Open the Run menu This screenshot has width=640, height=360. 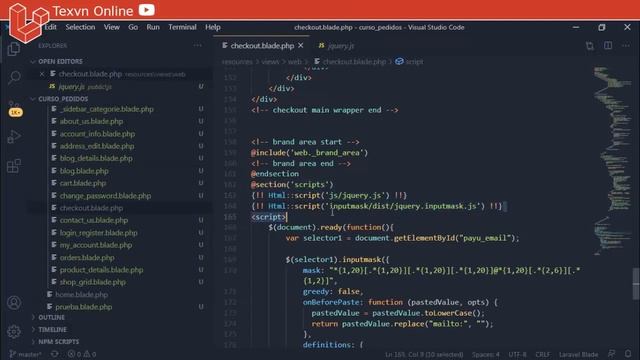pyautogui.click(x=153, y=27)
